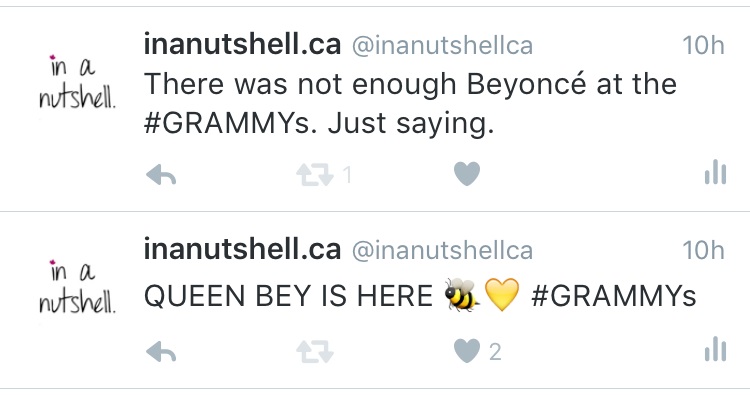Open 'in a nutshell' avatar on first tweet
Viewport: 750px width, 395px height.
(77, 82)
